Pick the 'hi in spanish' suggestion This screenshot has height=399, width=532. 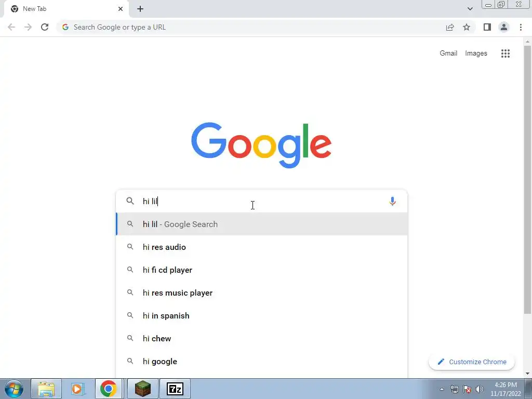click(x=262, y=315)
